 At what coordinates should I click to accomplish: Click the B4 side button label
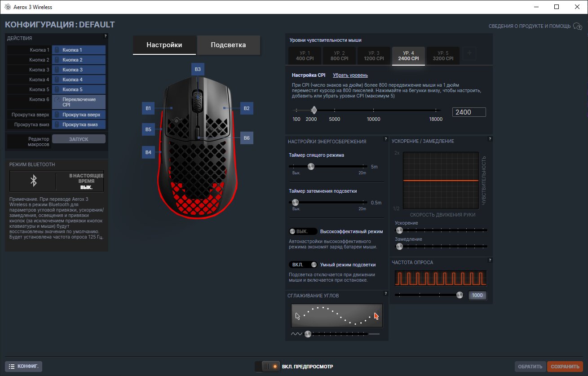click(x=148, y=153)
